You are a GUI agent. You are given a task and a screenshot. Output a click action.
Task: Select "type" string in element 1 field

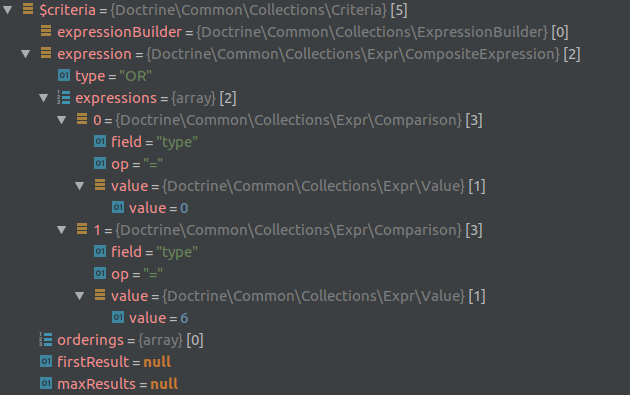[177, 252]
